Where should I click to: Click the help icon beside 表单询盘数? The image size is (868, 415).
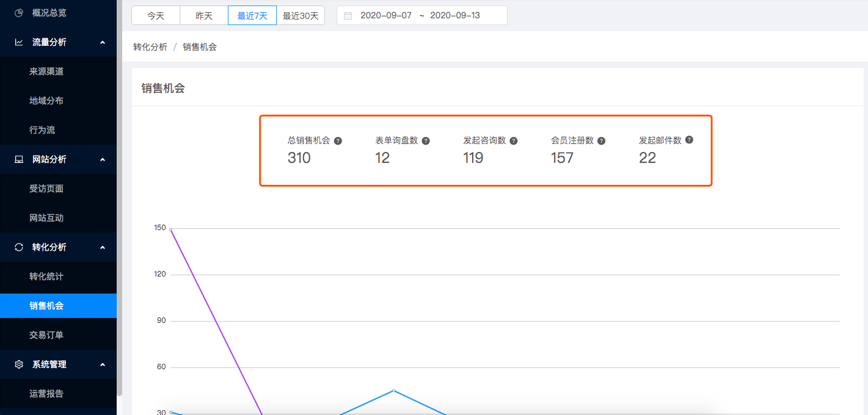pyautogui.click(x=426, y=140)
